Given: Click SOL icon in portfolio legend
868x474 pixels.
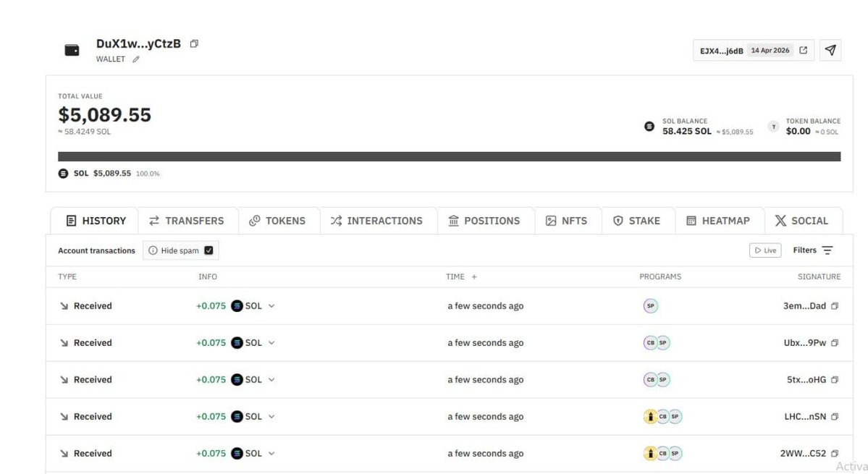Looking at the screenshot, I should point(63,174).
